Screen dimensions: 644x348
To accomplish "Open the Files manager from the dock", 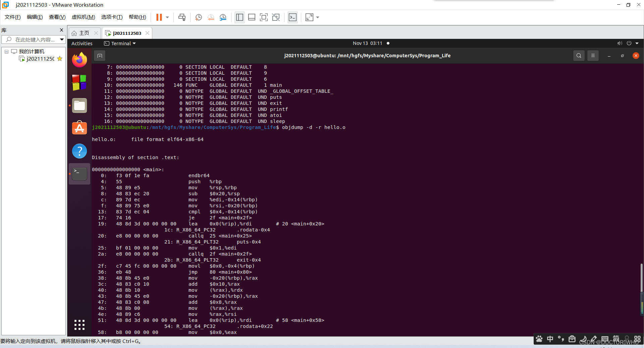I will click(x=79, y=106).
